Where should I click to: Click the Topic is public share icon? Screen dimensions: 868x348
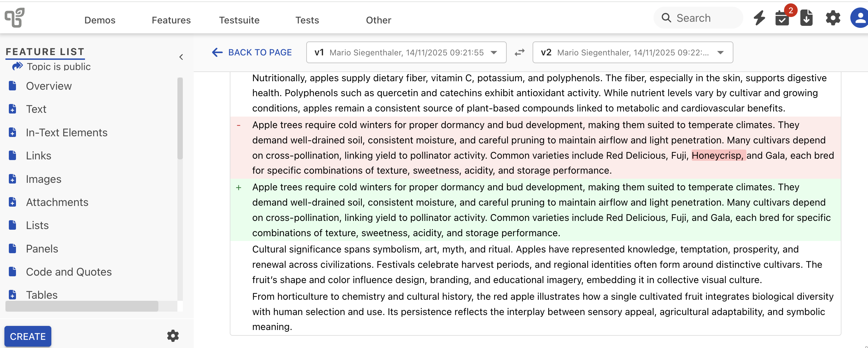click(17, 66)
